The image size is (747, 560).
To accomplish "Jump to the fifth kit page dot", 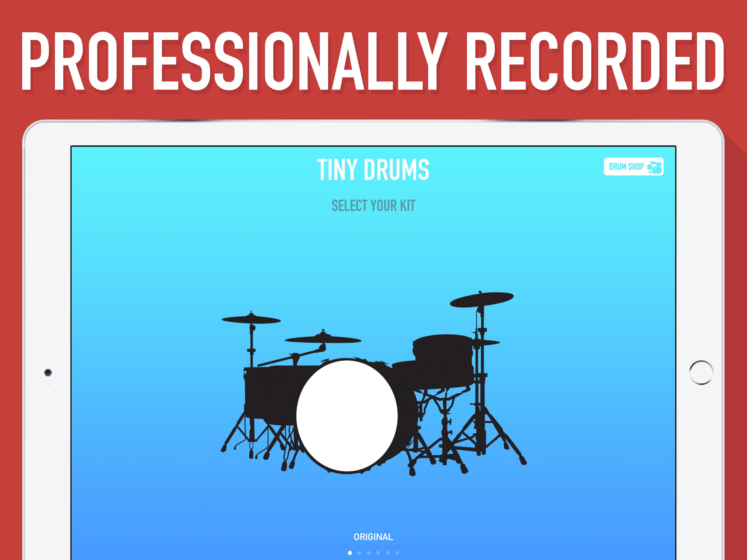I will pyautogui.click(x=388, y=553).
